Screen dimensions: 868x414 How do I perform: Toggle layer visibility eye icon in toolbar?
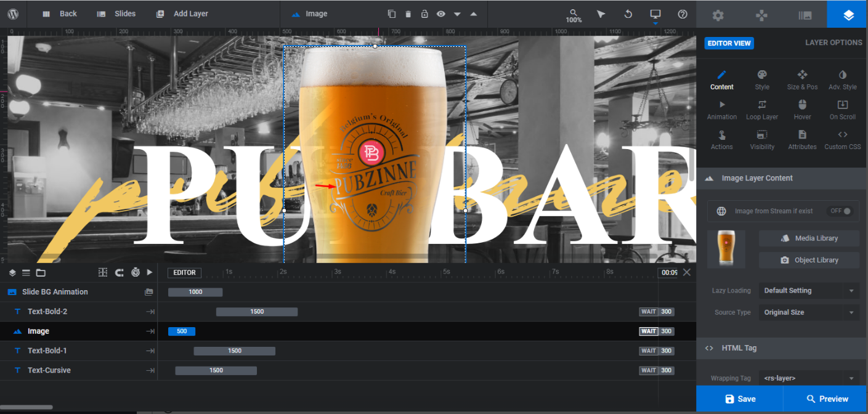441,14
